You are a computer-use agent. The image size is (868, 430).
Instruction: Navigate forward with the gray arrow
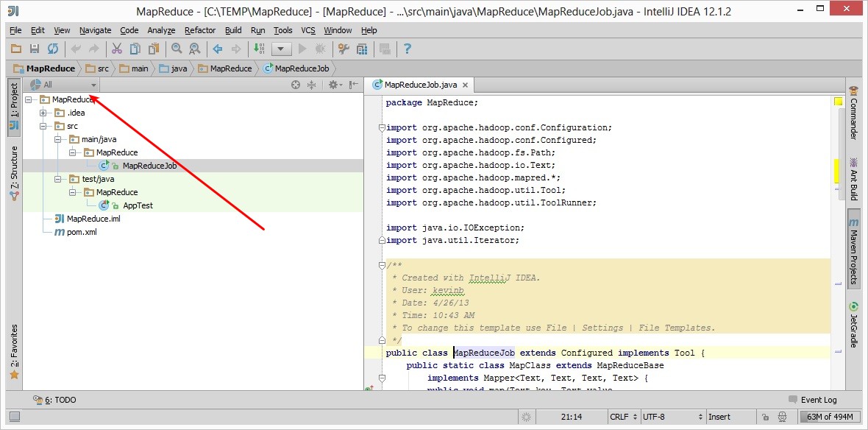coord(236,49)
